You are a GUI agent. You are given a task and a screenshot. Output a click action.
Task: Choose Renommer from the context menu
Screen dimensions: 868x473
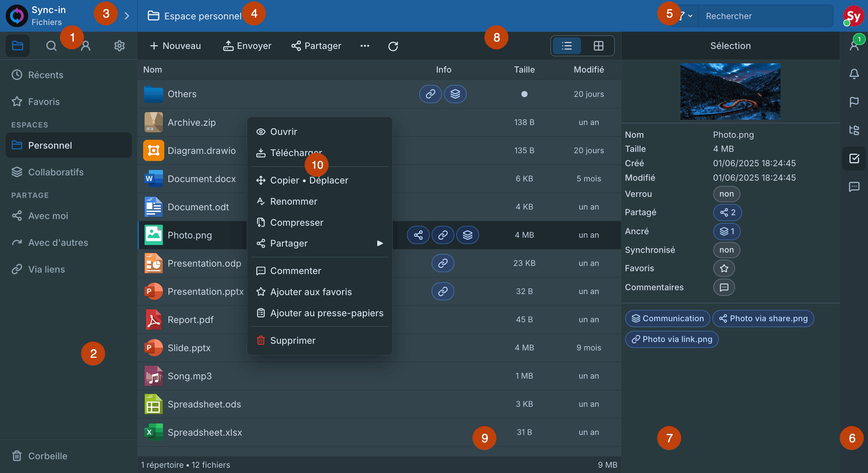click(320, 201)
